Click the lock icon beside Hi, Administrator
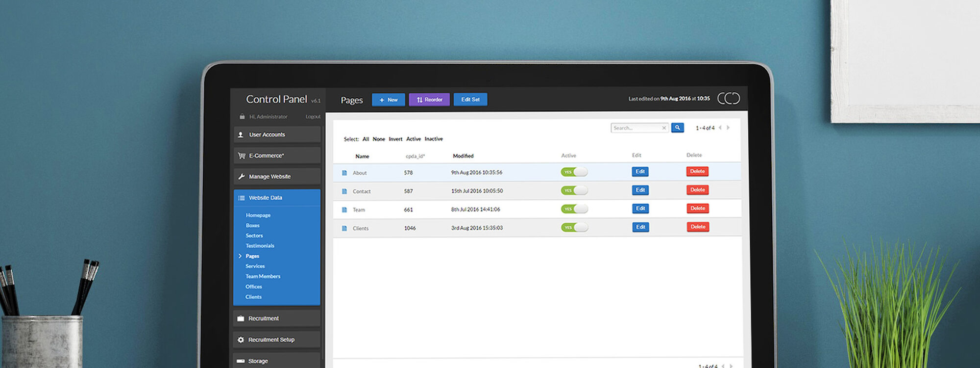 tap(242, 116)
